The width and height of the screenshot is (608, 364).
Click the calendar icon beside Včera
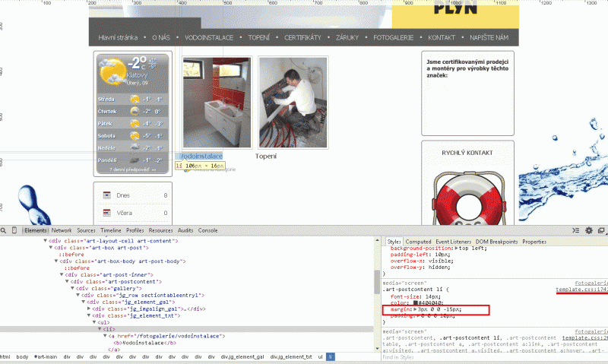click(x=107, y=214)
